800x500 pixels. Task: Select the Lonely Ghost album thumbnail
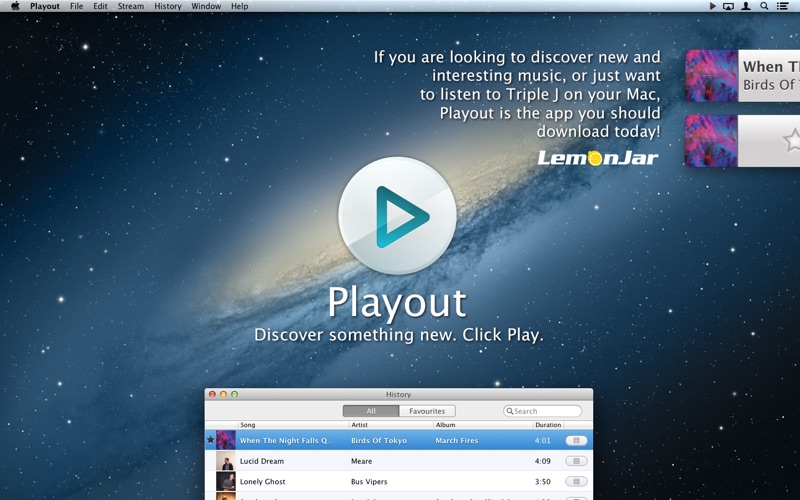(226, 481)
